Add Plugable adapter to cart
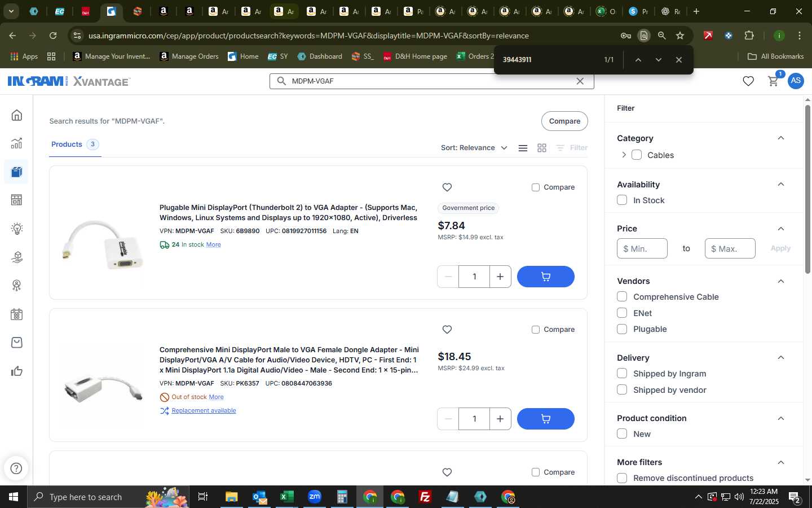This screenshot has width=812, height=508. pyautogui.click(x=545, y=277)
